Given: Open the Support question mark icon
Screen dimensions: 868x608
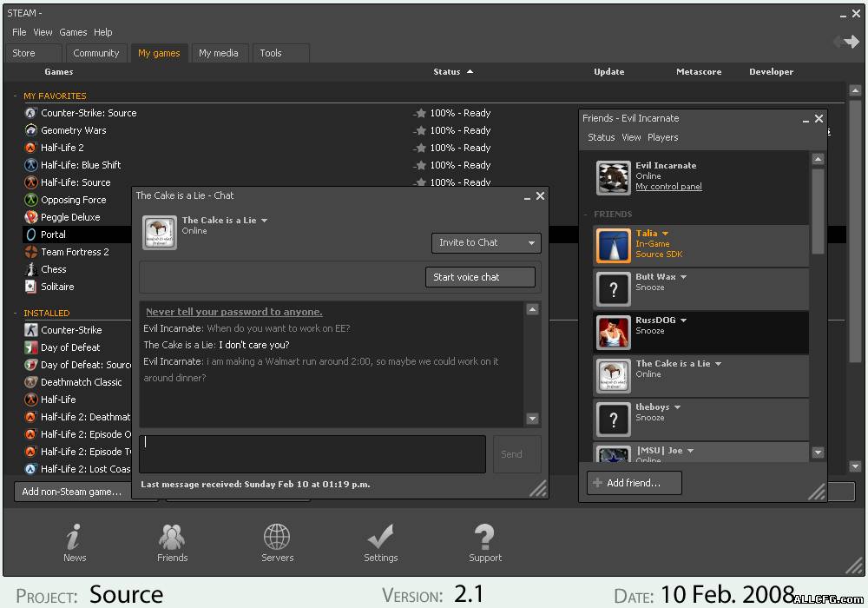Looking at the screenshot, I should (484, 536).
